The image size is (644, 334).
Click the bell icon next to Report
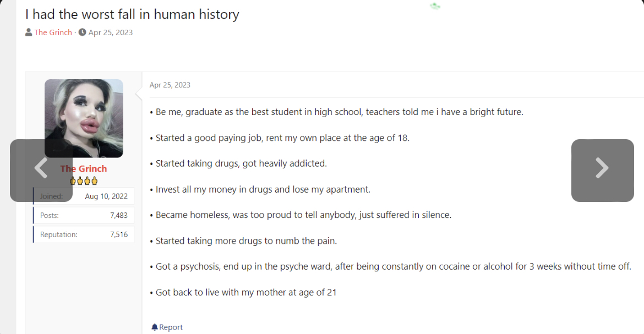[x=155, y=327]
